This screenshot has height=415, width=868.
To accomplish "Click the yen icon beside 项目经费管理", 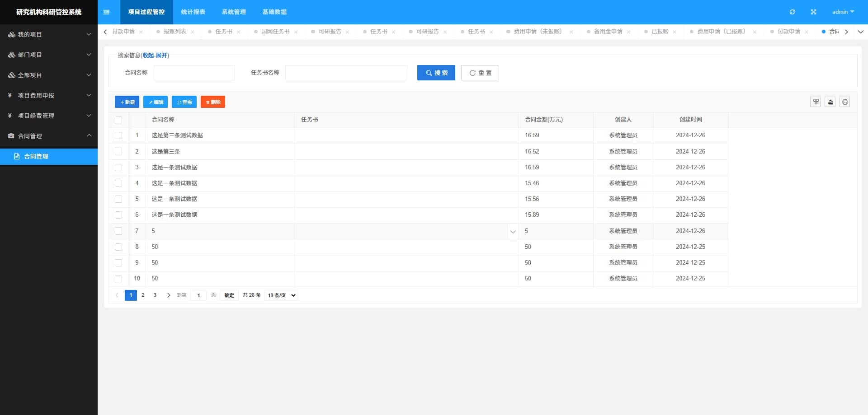I will pos(10,116).
